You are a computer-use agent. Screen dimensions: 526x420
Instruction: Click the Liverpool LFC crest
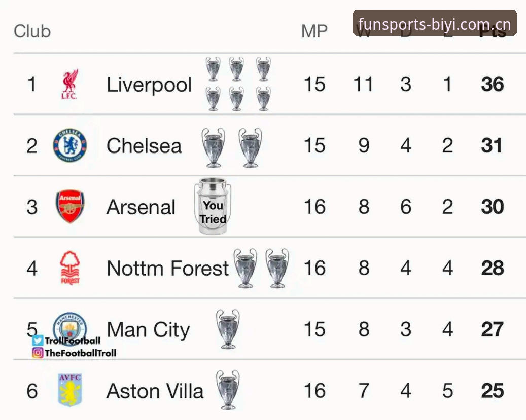pyautogui.click(x=70, y=84)
